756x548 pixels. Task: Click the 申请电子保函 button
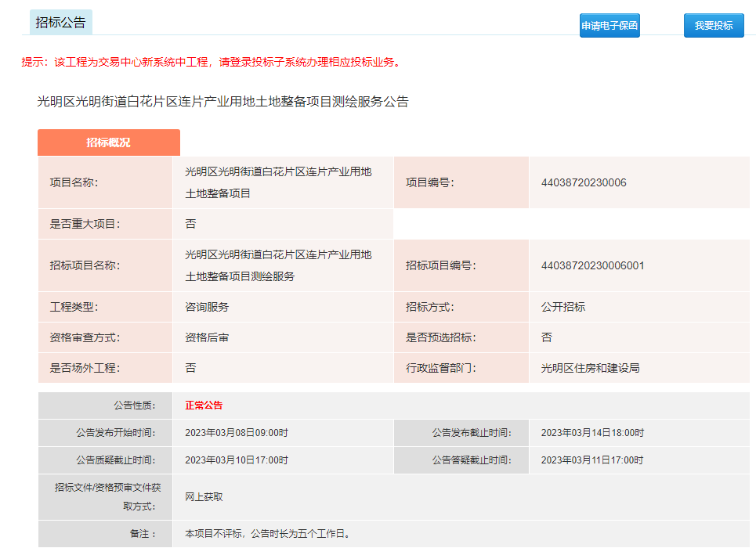click(610, 25)
